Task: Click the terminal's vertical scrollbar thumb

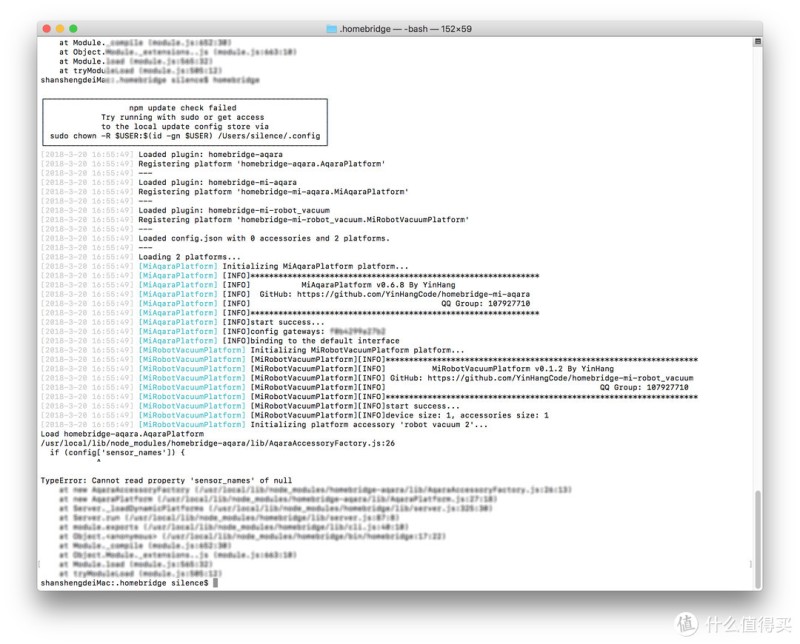Action: [x=758, y=539]
